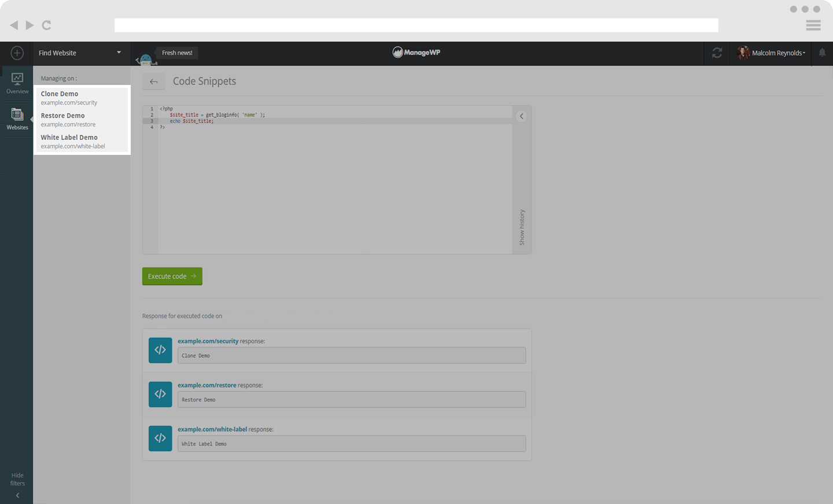This screenshot has height=504, width=833.
Task: Click the ManageWP logo
Action: click(417, 53)
